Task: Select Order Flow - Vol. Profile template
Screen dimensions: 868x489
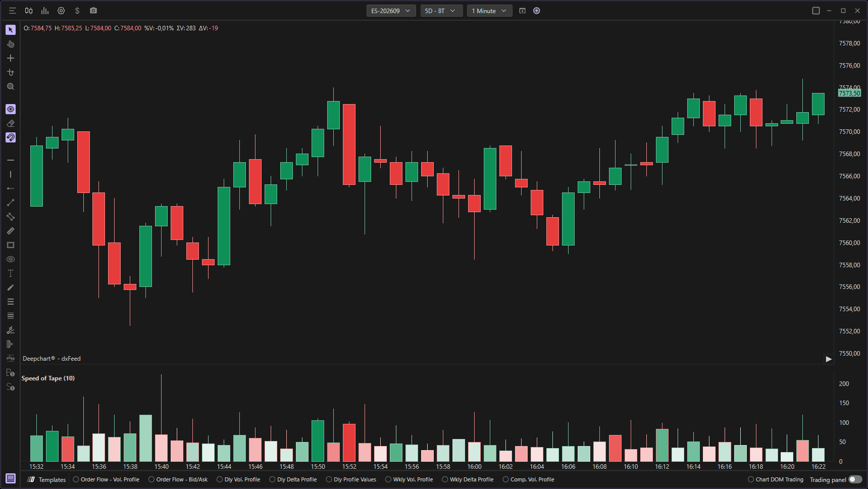Action: [x=106, y=479]
